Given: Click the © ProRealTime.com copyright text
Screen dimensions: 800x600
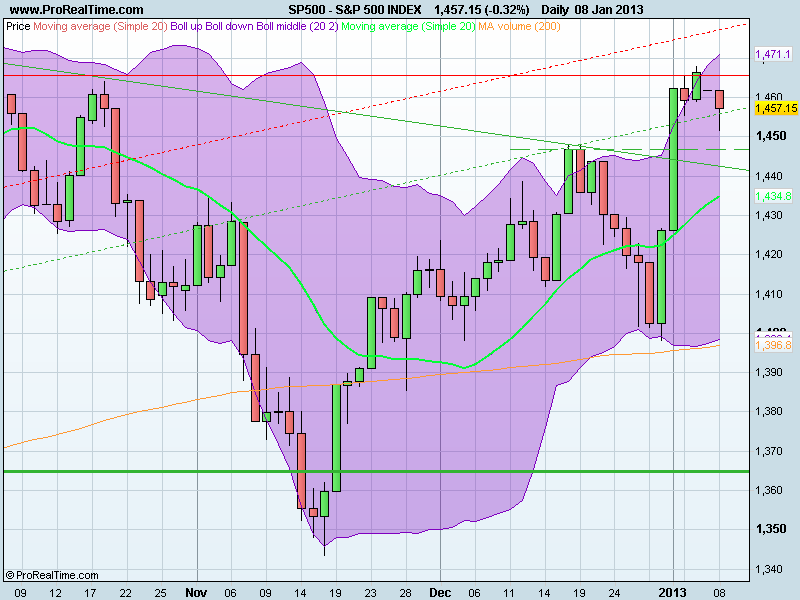Looking at the screenshot, I should 52,575.
